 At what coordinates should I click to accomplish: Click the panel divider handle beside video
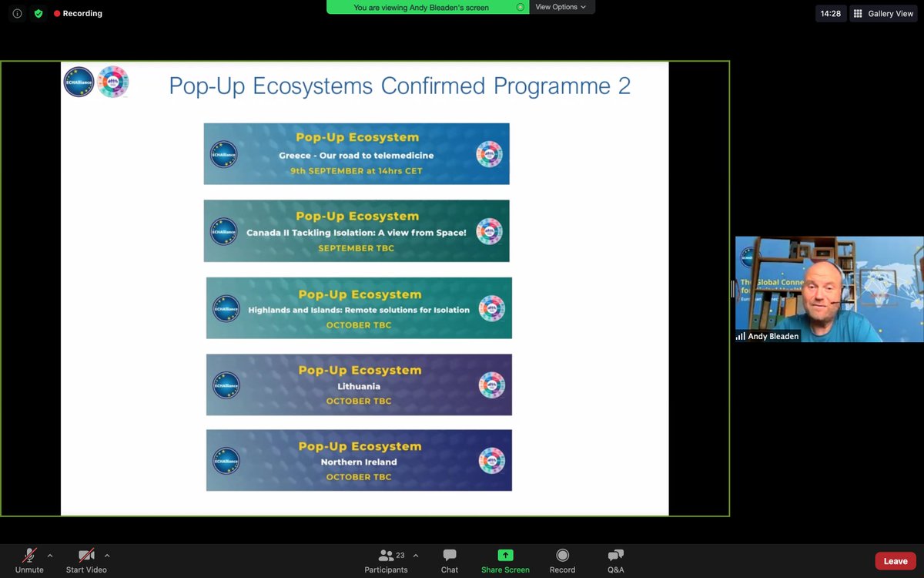(x=732, y=289)
